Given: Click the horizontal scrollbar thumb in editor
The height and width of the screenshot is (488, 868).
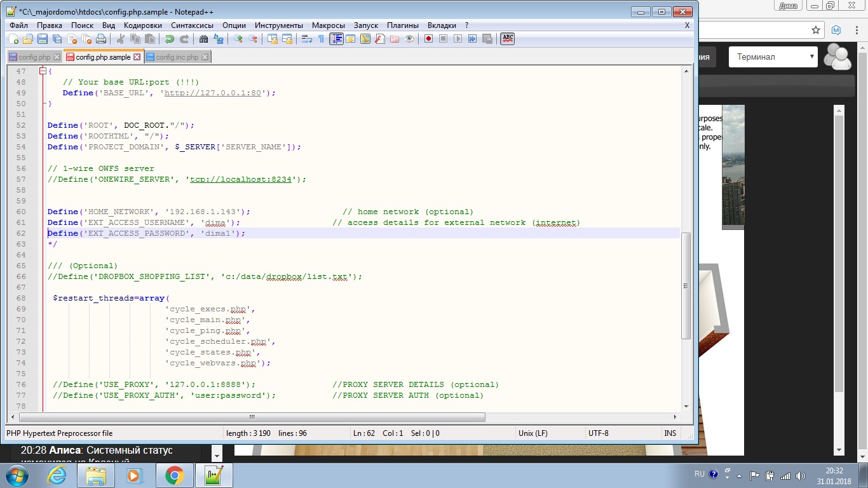Looking at the screenshot, I should [x=252, y=417].
